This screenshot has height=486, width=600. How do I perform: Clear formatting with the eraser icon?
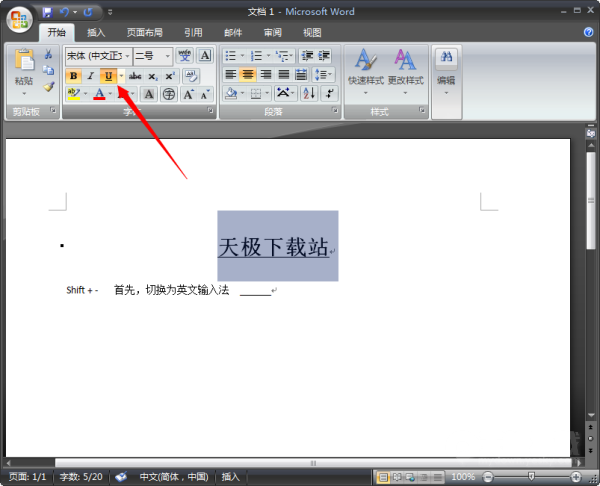coord(191,76)
